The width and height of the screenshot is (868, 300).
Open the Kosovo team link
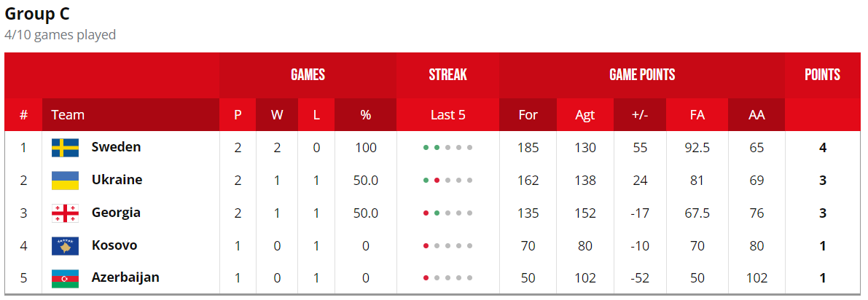click(114, 245)
